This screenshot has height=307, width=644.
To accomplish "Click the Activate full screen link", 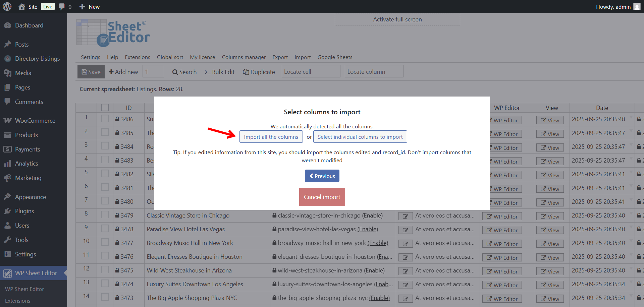I will [x=397, y=19].
